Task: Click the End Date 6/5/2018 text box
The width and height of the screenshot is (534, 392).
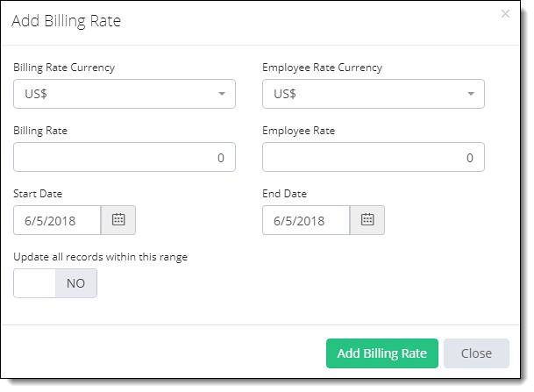Action: [x=306, y=220]
